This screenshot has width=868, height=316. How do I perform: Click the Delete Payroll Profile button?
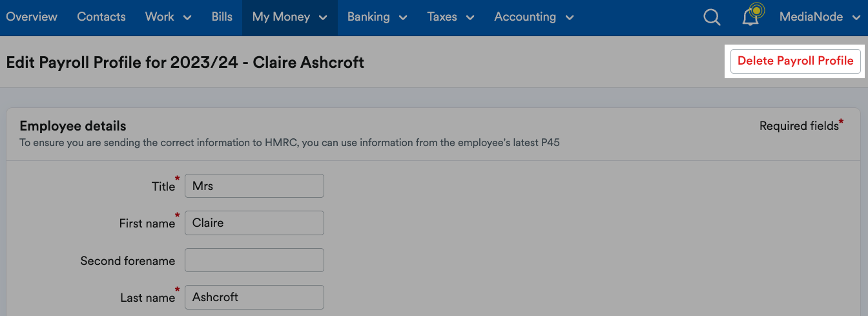[796, 61]
